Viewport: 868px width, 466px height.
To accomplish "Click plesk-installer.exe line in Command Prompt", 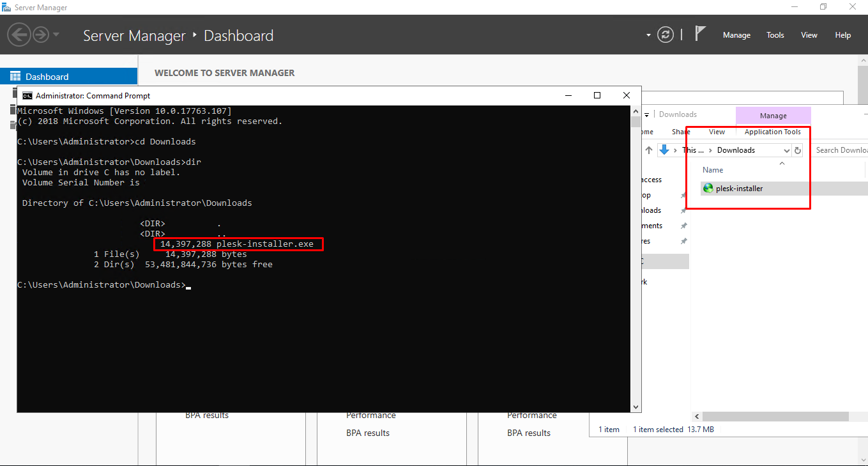I will pyautogui.click(x=237, y=244).
